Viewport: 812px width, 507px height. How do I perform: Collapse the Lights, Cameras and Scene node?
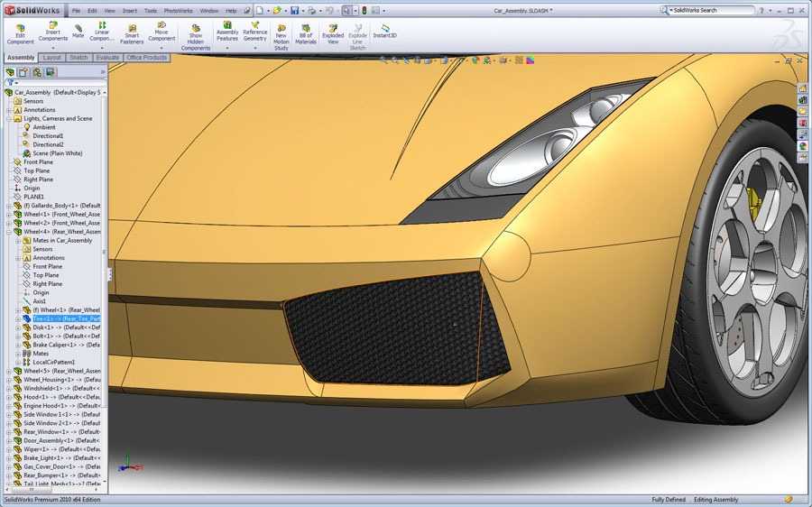[8, 118]
